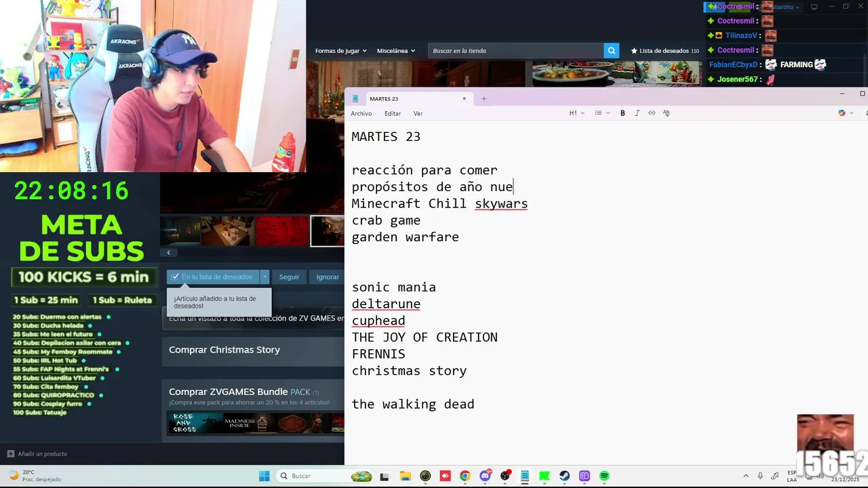Insert a link in Notepad toolbar

652,113
